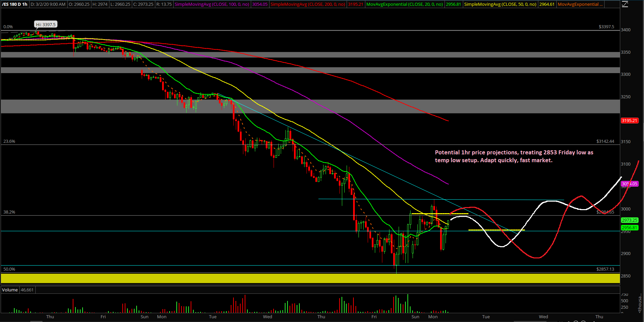
Task: Click the 2964.61 value in header
Action: tap(547, 4)
